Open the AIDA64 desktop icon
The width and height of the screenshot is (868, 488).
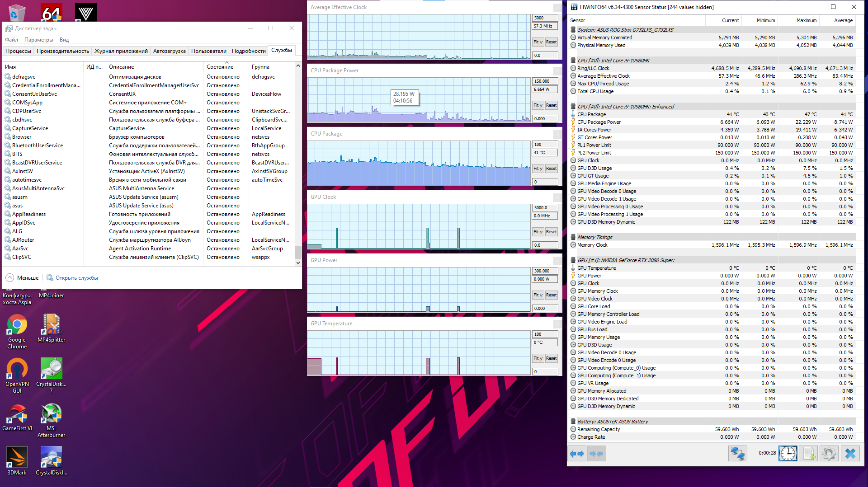[x=51, y=12]
